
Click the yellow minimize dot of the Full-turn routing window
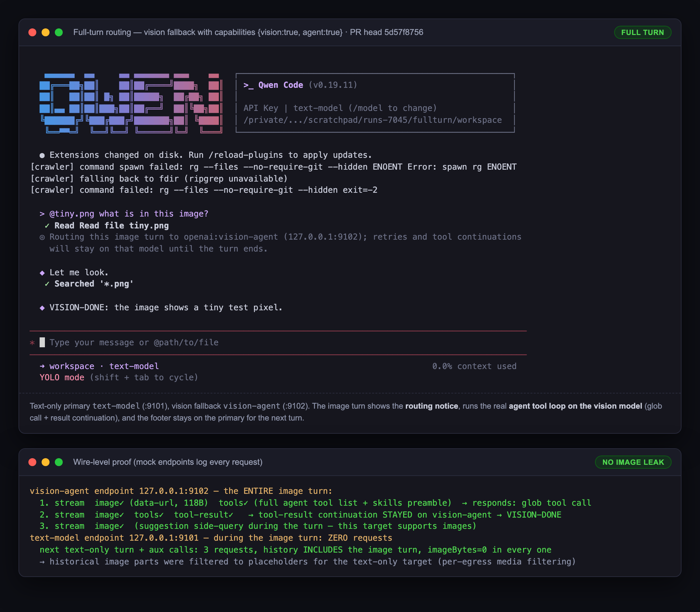click(46, 32)
